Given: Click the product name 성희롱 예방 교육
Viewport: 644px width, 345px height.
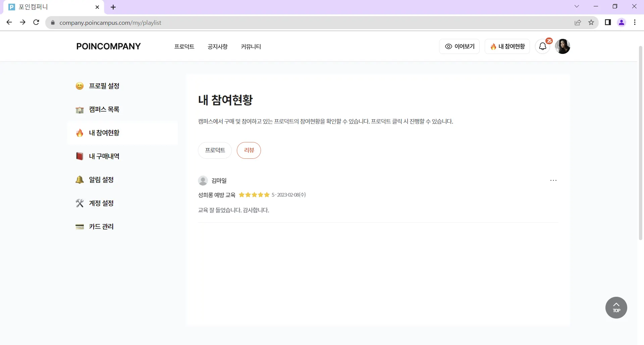Looking at the screenshot, I should pos(217,195).
